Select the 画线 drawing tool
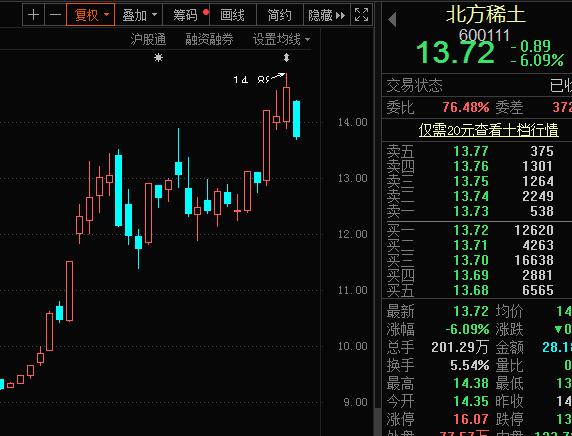 tap(233, 15)
